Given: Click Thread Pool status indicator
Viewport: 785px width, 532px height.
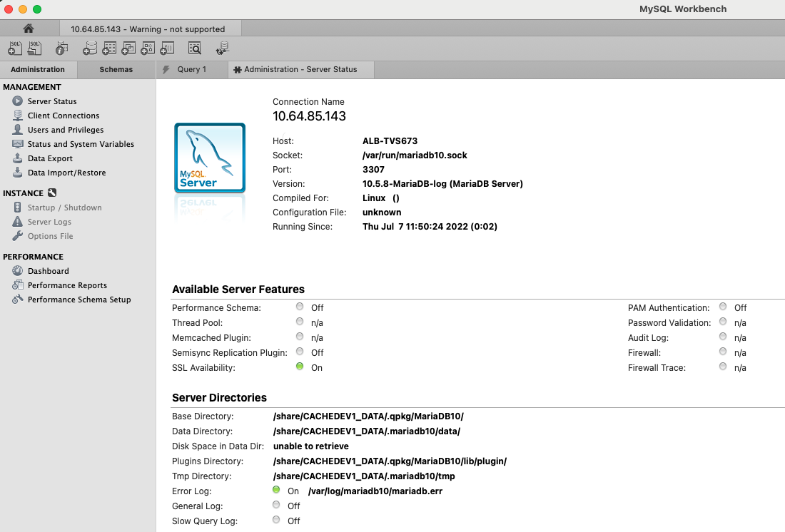Looking at the screenshot, I should pyautogui.click(x=300, y=322).
